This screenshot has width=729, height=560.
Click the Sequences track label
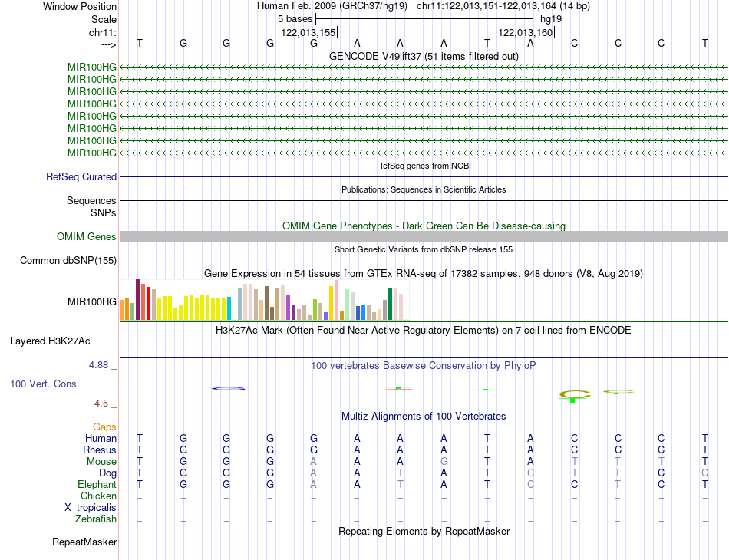coord(91,200)
